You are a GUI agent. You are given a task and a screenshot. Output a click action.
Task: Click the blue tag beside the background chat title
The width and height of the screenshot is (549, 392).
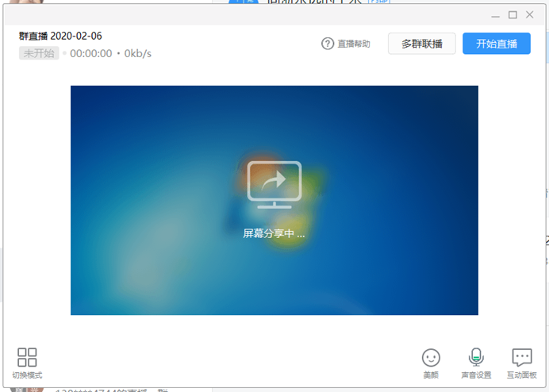click(378, 2)
